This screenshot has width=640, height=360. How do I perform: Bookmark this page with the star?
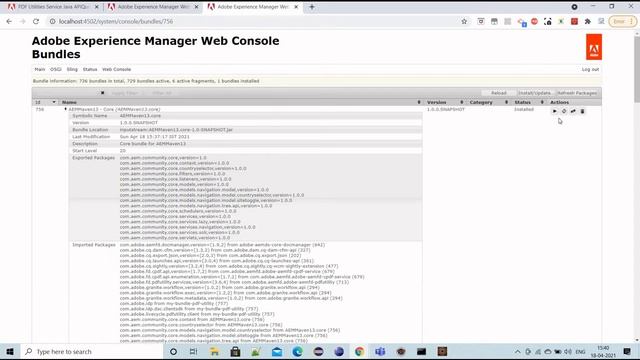(464, 21)
